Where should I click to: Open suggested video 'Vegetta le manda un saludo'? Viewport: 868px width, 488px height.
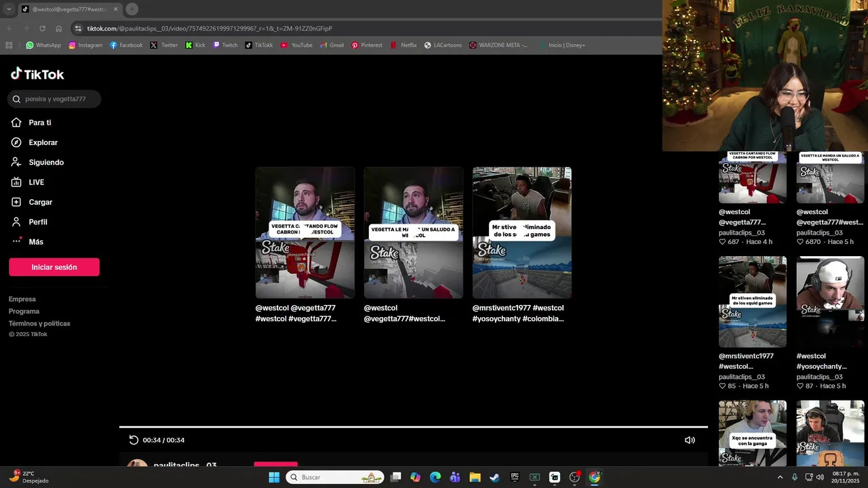tap(414, 232)
